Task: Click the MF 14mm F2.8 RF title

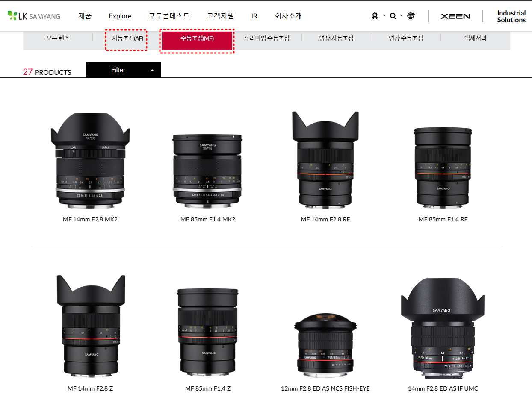Action: (x=325, y=219)
